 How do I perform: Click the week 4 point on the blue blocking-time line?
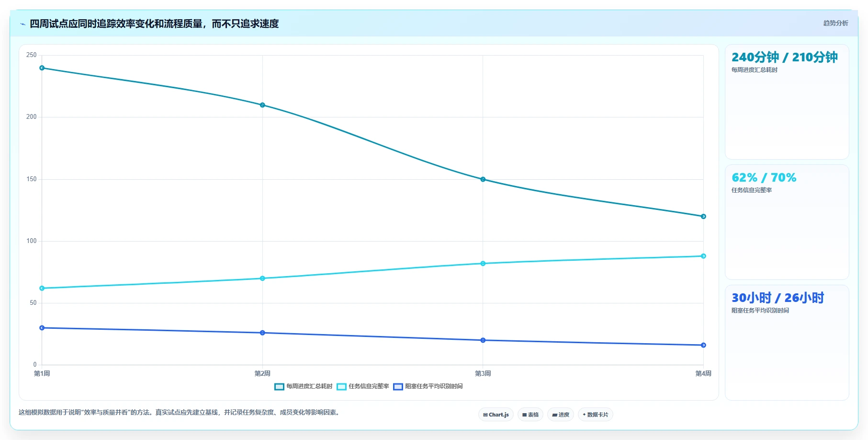pos(703,345)
